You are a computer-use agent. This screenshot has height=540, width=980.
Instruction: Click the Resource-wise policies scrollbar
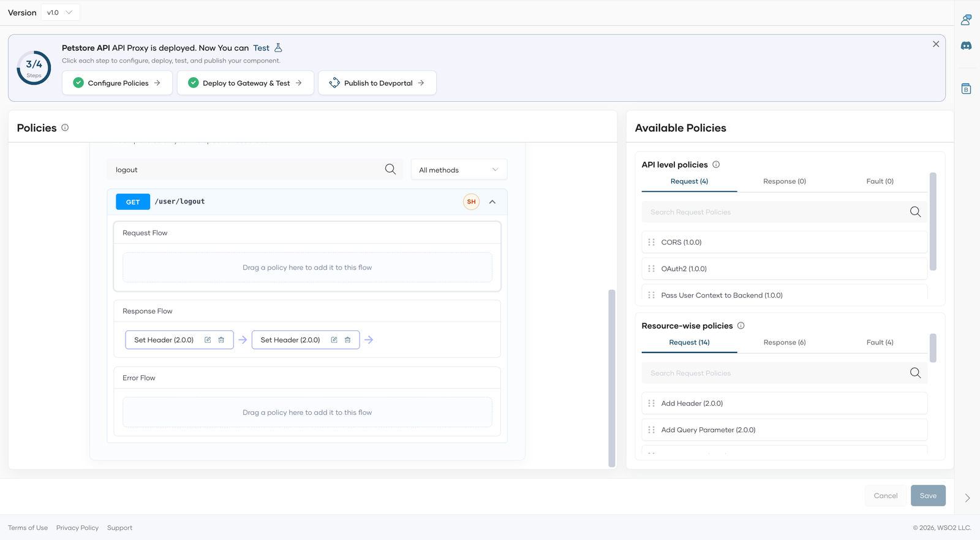point(933,348)
